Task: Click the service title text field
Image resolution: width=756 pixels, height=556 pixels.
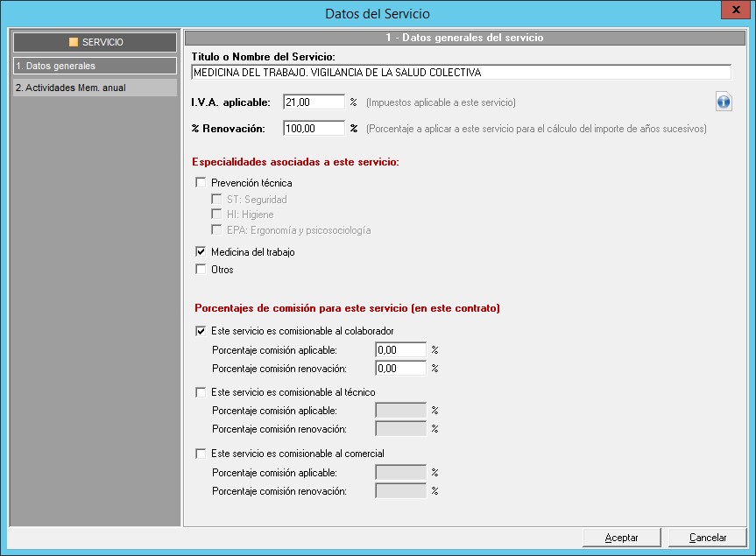Action: 461,73
